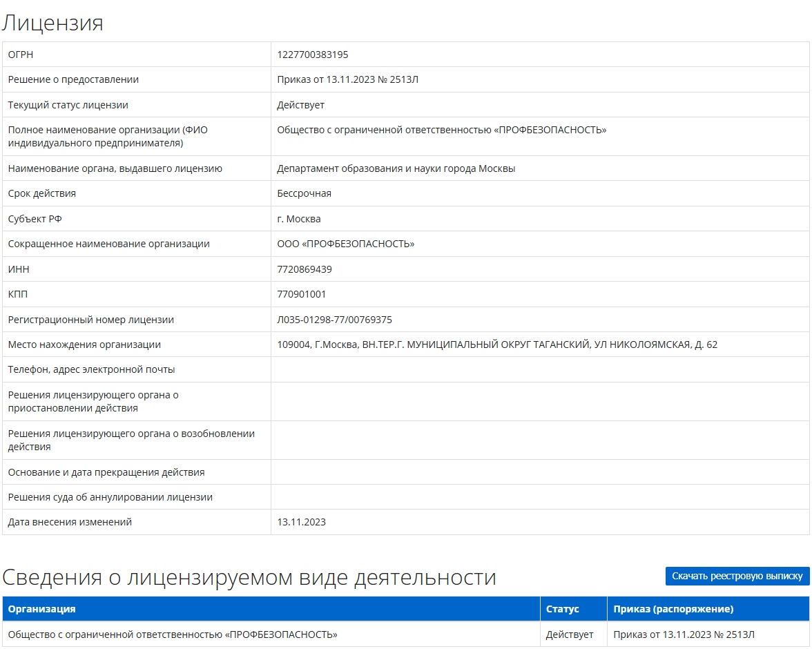
Task: Click the Действует value in the license status row
Action: click(301, 105)
